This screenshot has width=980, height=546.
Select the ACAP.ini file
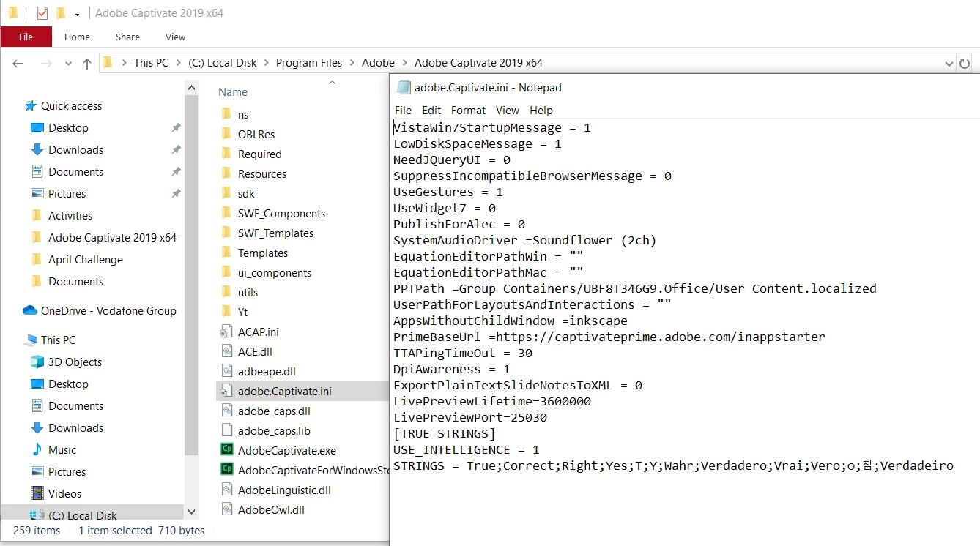258,332
